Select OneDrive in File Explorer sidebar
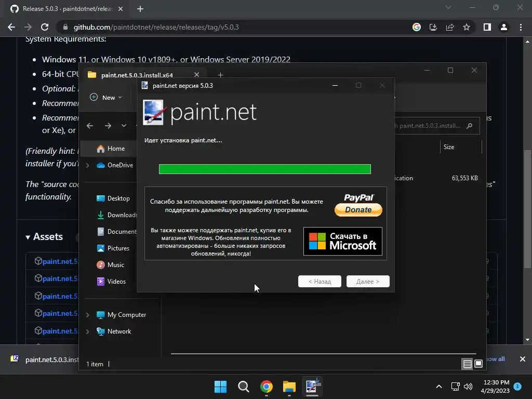This screenshot has width=532, height=399. 115,165
